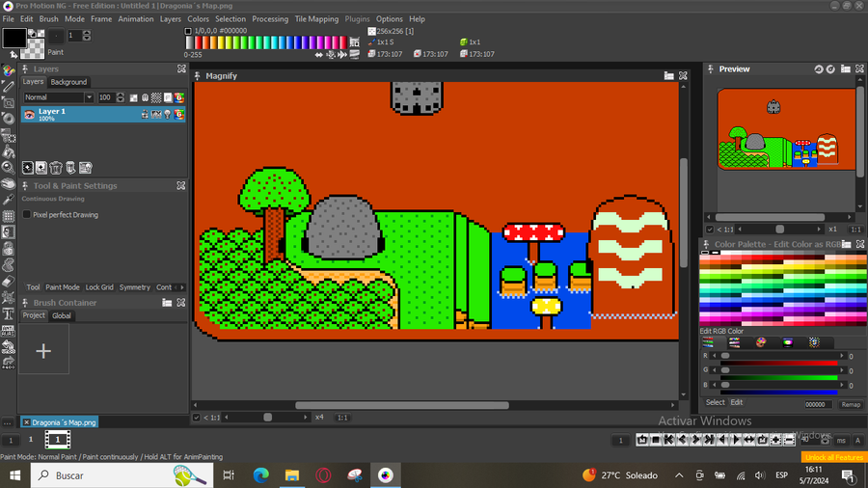Viewport: 868px width, 488px height.
Task: Add a frame using plus frame button
Action: (x=776, y=440)
